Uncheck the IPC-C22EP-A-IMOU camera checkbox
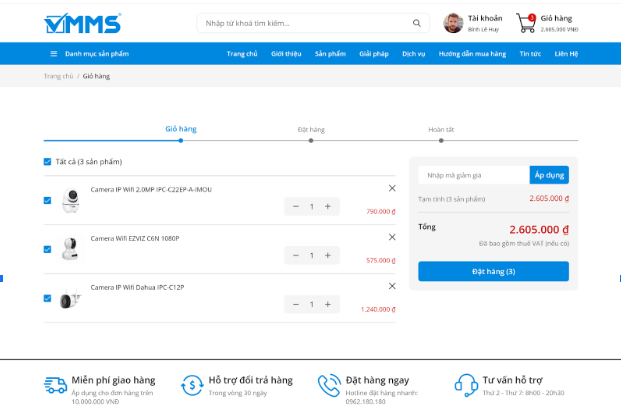621x418 pixels. click(47, 200)
